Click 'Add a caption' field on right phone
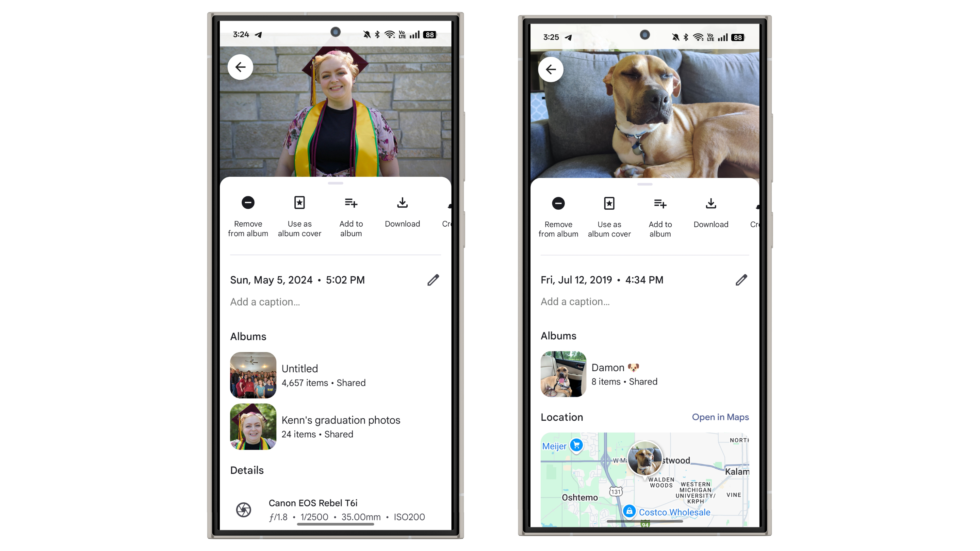Viewport: 980px width, 551px height. (575, 301)
